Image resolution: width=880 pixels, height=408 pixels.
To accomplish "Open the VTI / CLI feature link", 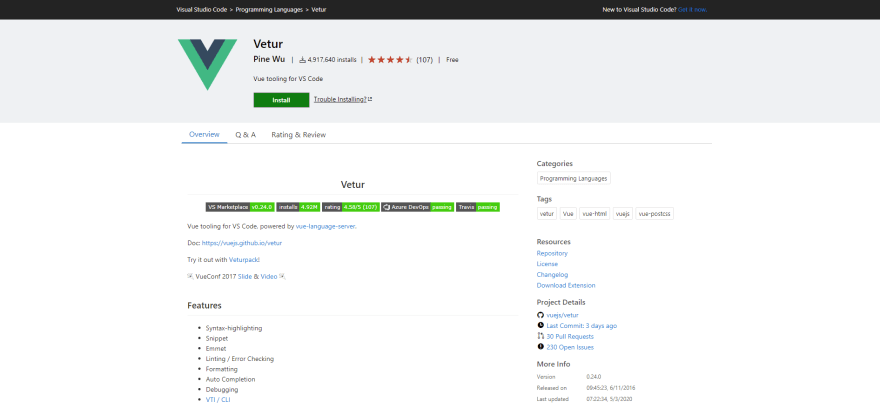I will pos(218,400).
